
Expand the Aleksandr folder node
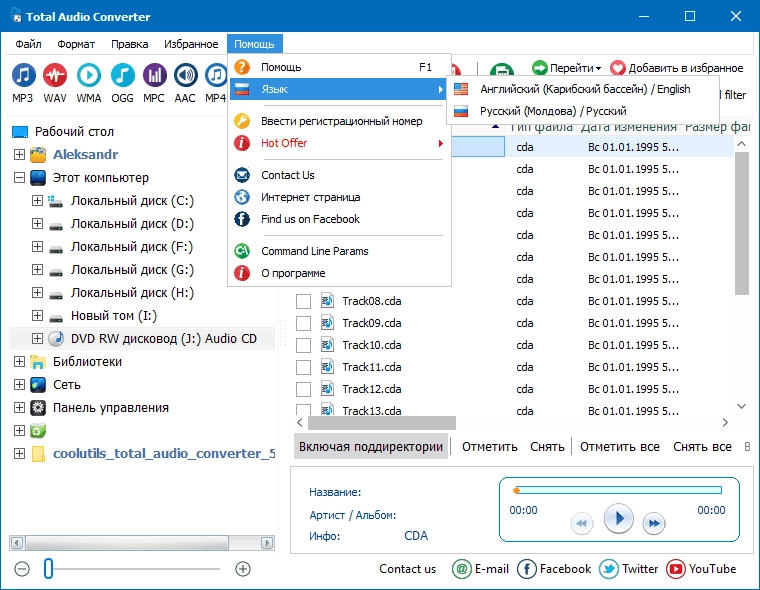pos(19,154)
